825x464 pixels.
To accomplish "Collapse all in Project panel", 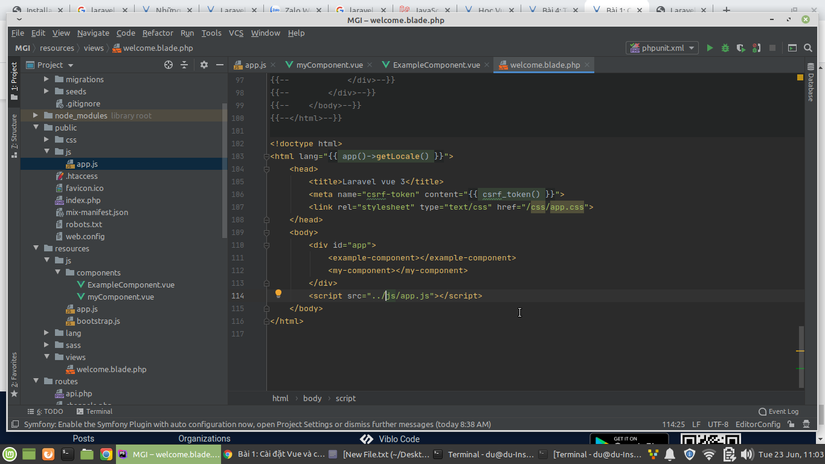I will tap(184, 65).
